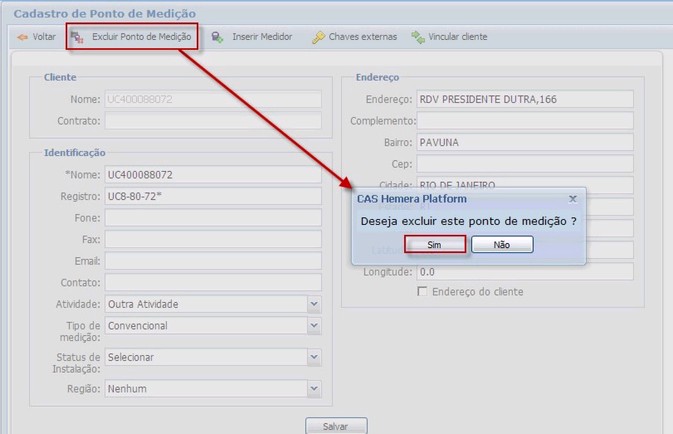Click the Registro input field
The height and width of the screenshot is (434, 673).
coord(212,196)
